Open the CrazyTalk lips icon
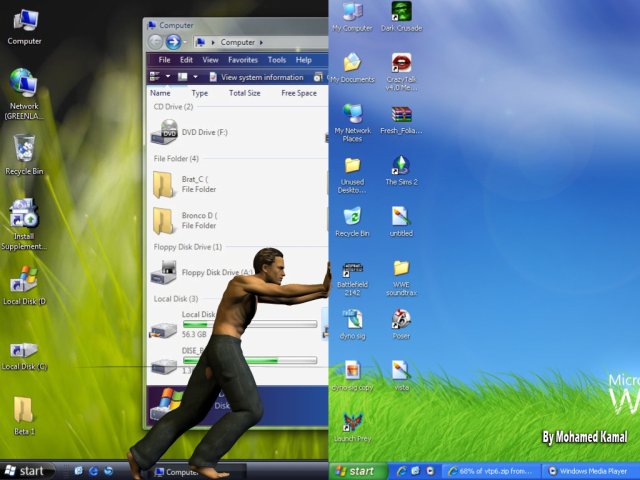Viewport: 640px width, 480px height. click(401, 72)
